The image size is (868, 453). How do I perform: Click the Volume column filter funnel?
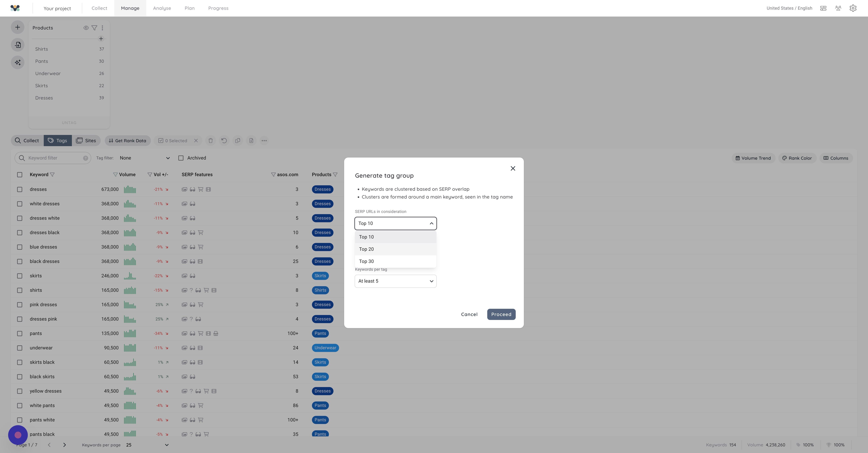pos(115,175)
